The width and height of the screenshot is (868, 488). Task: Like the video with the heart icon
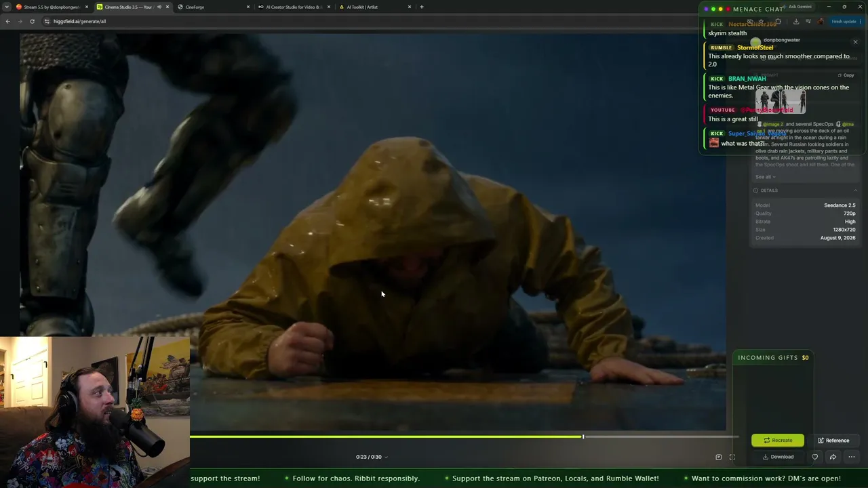point(815,457)
